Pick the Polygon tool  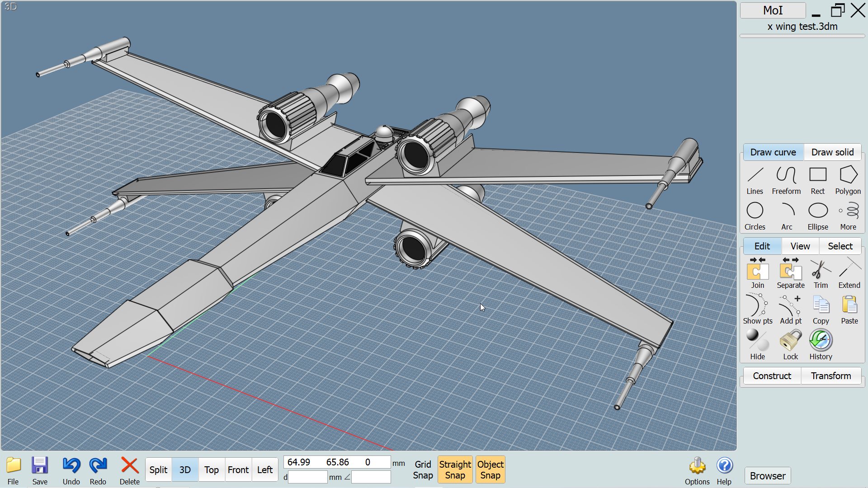[848, 180]
